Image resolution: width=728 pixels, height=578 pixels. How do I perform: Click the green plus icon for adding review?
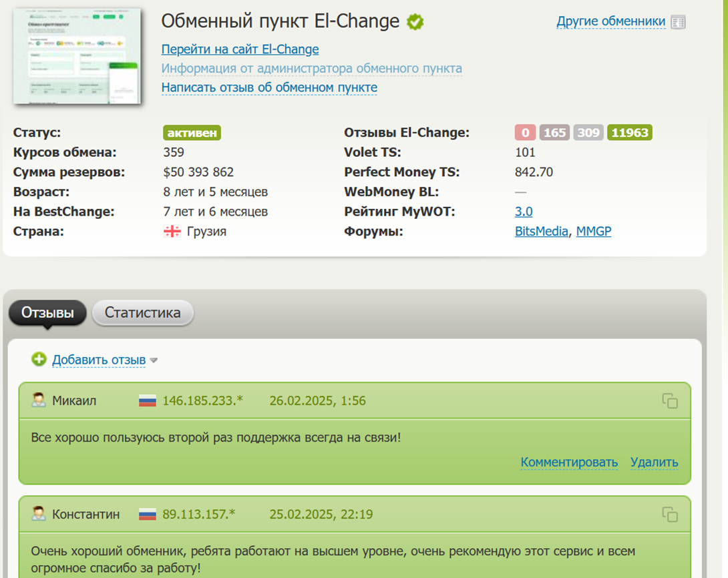pos(39,359)
